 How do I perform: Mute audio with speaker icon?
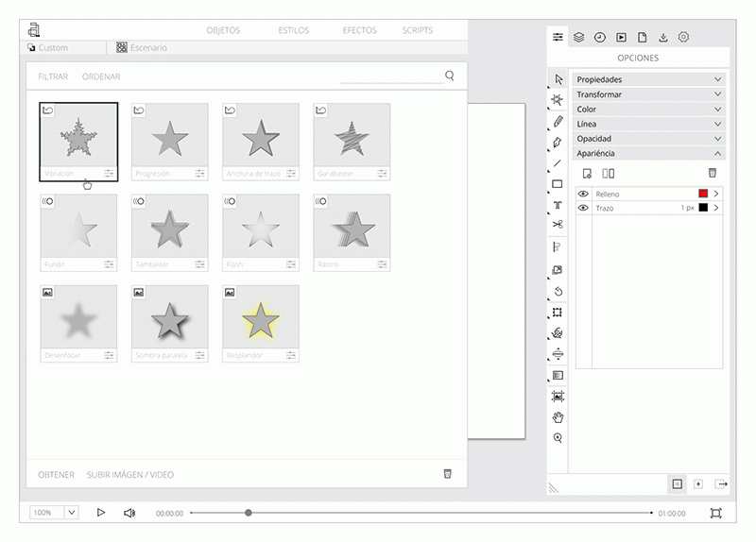(129, 513)
